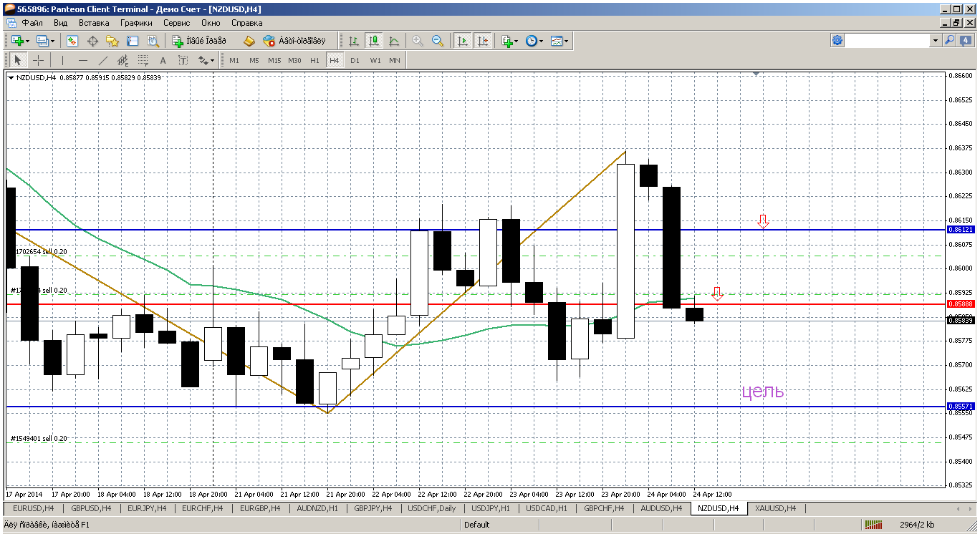Select the purple 'цель' chart label
This screenshot has width=980, height=534.
point(763,392)
